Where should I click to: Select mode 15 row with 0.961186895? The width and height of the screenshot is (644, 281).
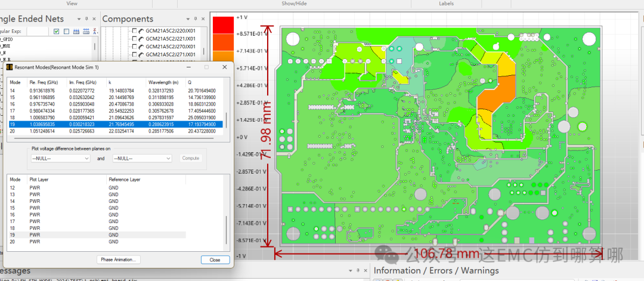[117, 97]
